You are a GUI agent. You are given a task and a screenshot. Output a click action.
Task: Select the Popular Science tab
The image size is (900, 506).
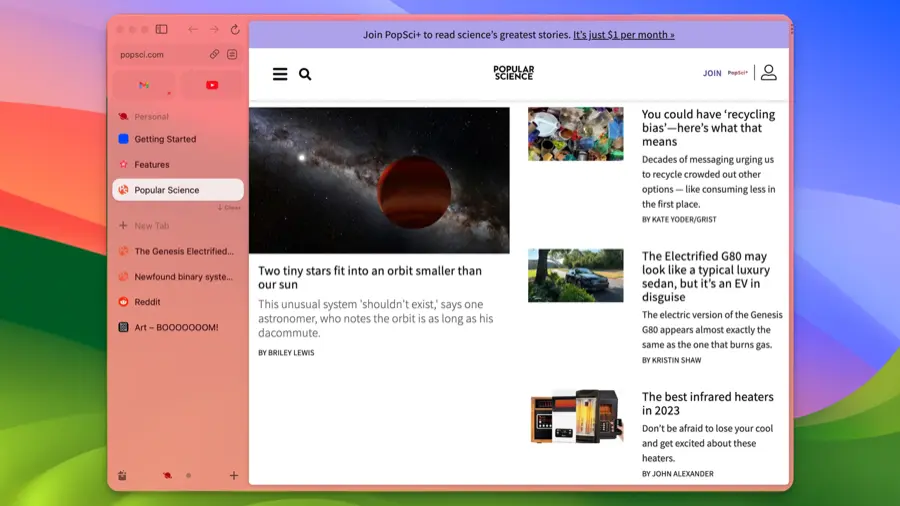click(x=178, y=190)
